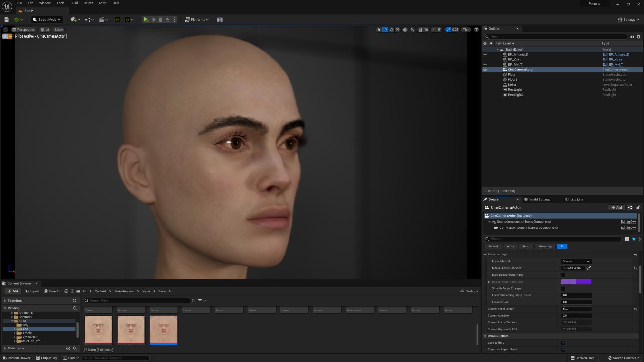Toggle hidden visibility for BP_MH_T row
The width and height of the screenshot is (644, 362).
pos(485,64)
